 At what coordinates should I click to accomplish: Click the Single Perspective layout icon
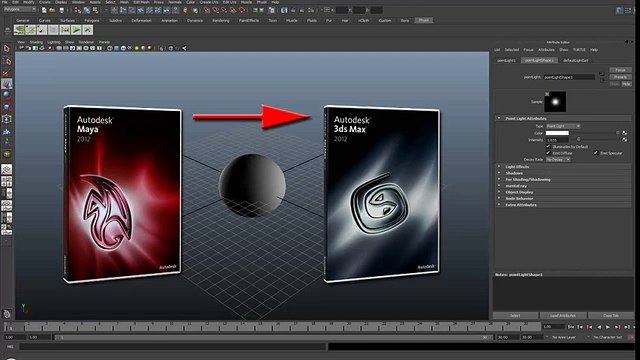tap(7, 169)
